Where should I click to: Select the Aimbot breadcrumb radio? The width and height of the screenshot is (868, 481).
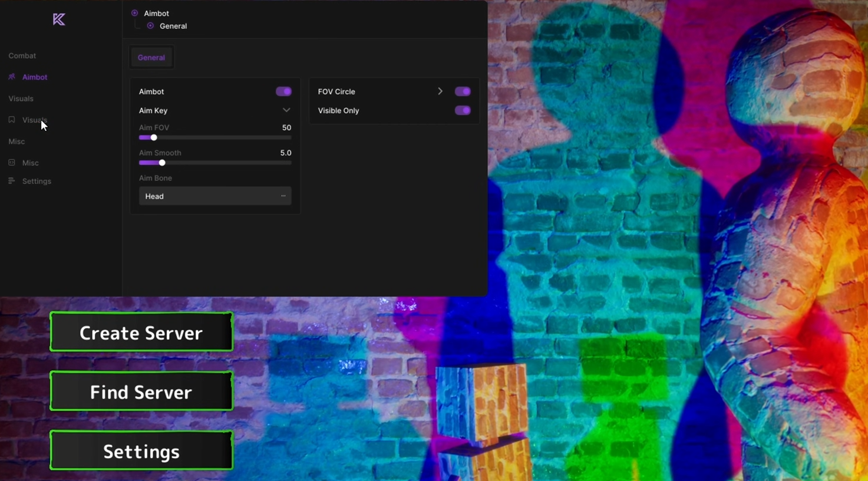click(x=135, y=13)
